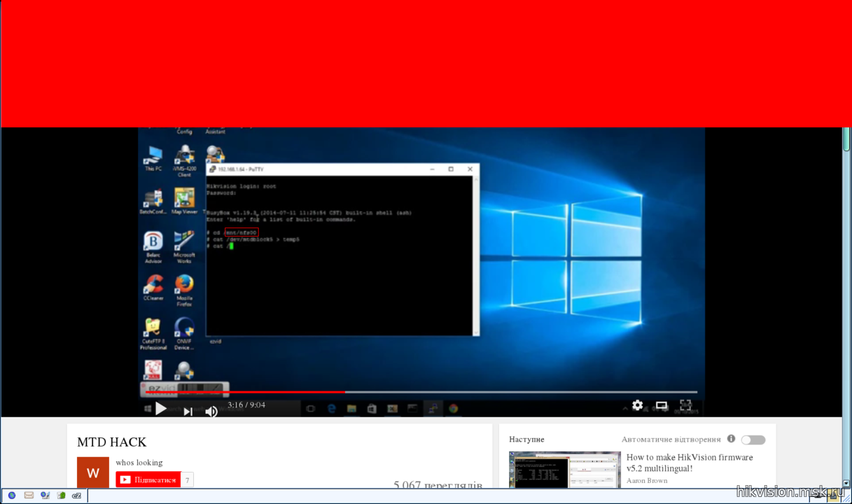Enter fullscreen video mode
Viewport: 852px width, 504px height.
coord(685,405)
